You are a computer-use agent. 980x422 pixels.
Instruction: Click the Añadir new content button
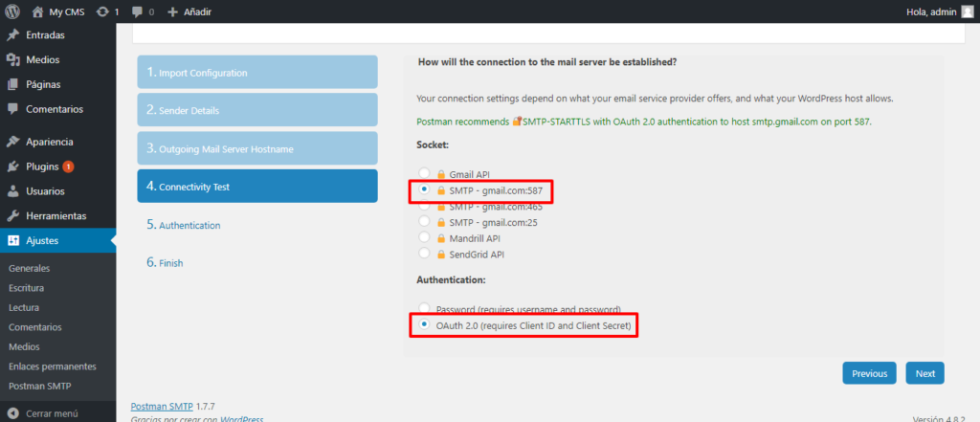tap(189, 11)
